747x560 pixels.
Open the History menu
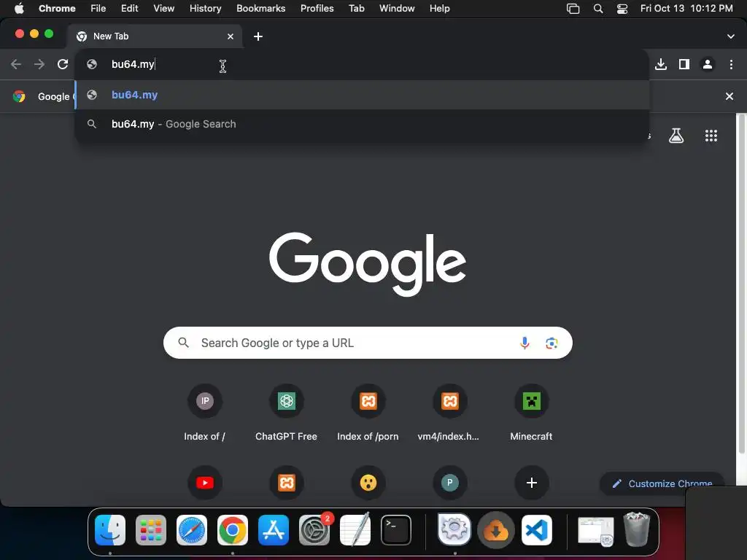click(x=205, y=8)
